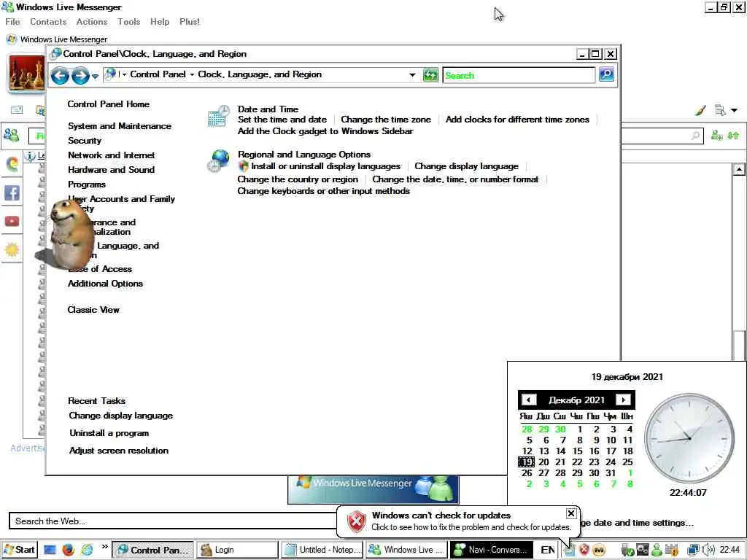
Task: Click the green sort arrows icon in Messenger
Action: coord(733,136)
